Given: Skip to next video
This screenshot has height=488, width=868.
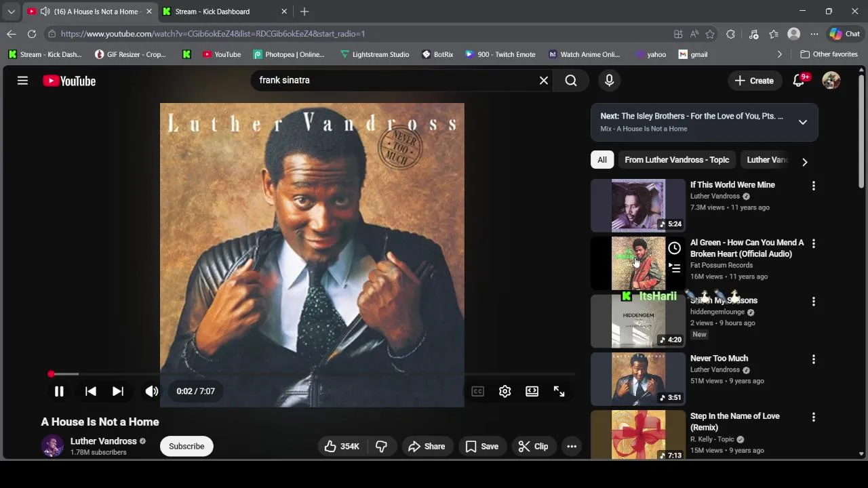Looking at the screenshot, I should 117,391.
